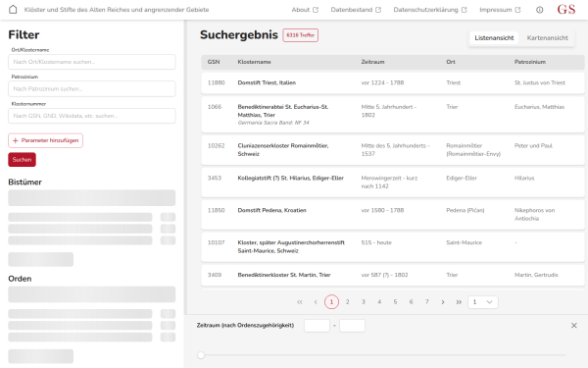Click Germania Sacra Band NF 34 note
The image size is (588, 368).
tap(273, 123)
